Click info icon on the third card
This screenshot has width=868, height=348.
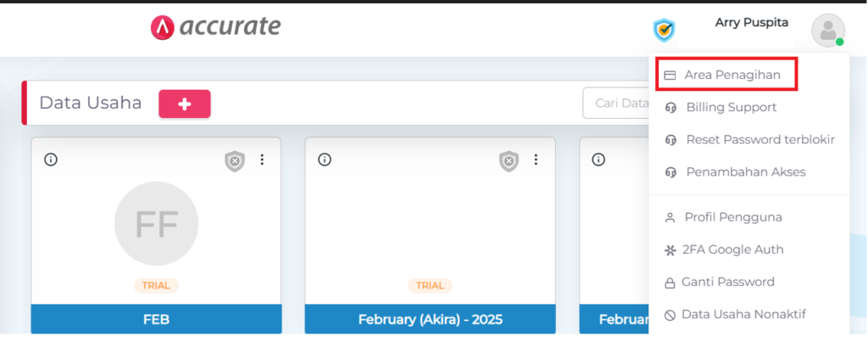tap(598, 160)
